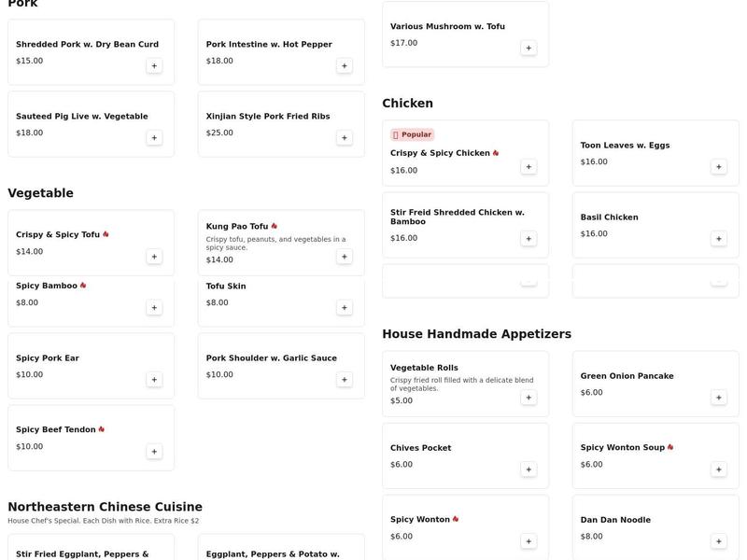Click the Popular badge on Crispy & Spicy Chicken

[x=412, y=133]
